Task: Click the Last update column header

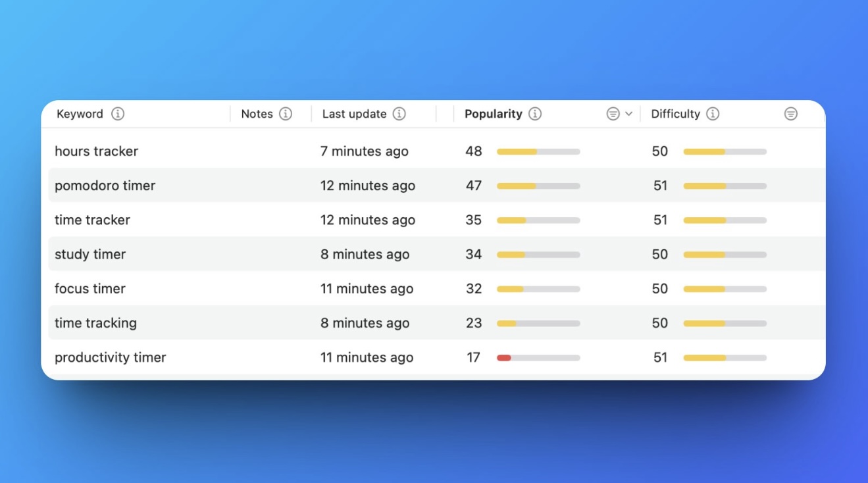Action: [354, 114]
